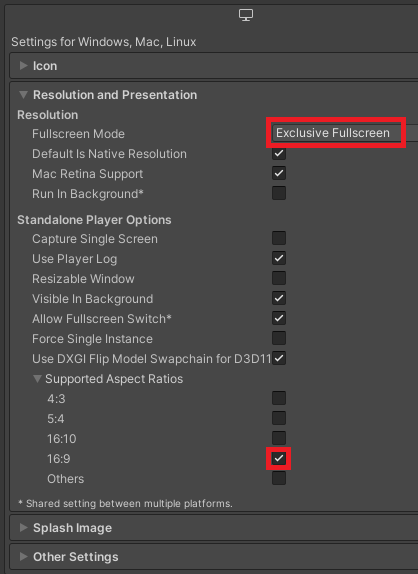Select the standalone platform monitor icon tab
The width and height of the screenshot is (418, 574).
click(x=246, y=15)
